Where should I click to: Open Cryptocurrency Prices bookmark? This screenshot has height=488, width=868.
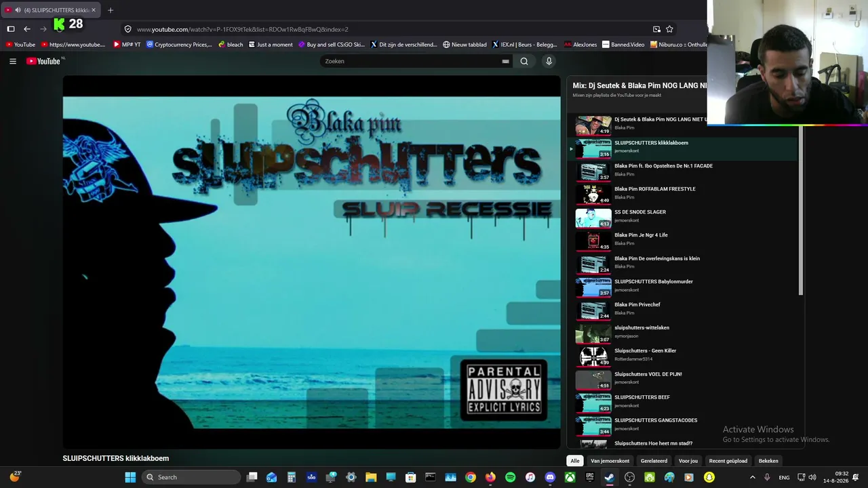coord(179,45)
